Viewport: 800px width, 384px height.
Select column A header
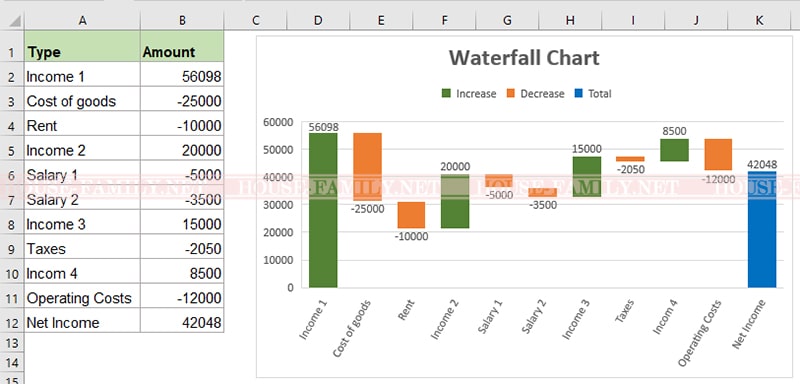coord(82,20)
